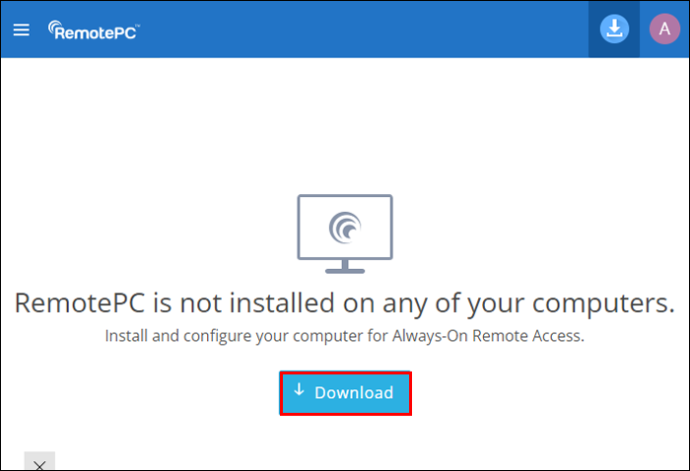Screen dimensions: 690x471
Task: Click the RemotePC swirl inside the monitor
Action: pos(345,228)
